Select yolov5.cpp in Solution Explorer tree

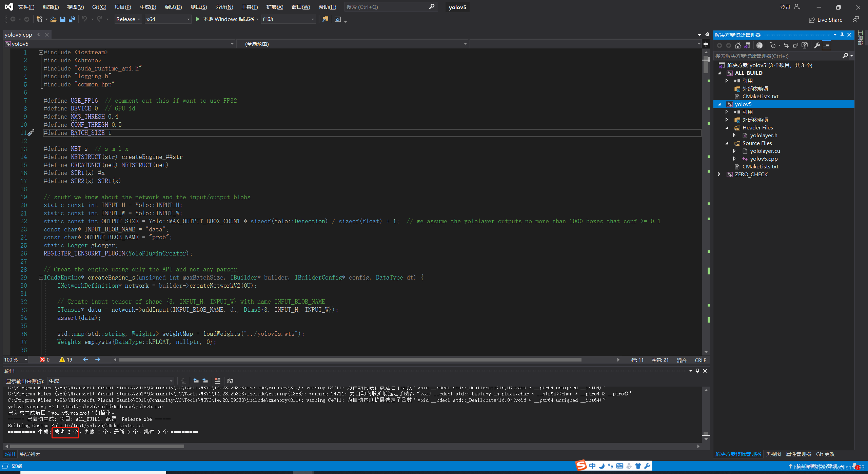(x=764, y=159)
